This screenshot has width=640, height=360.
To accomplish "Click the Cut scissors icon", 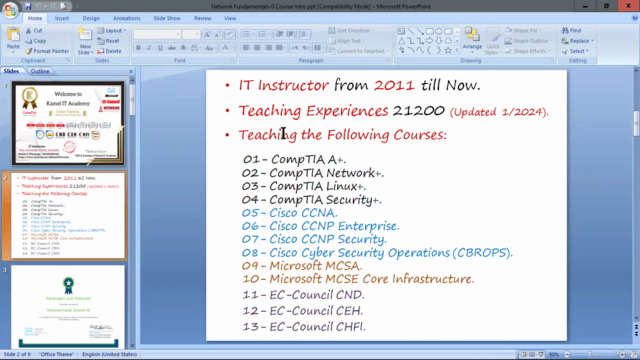I will click(29, 31).
